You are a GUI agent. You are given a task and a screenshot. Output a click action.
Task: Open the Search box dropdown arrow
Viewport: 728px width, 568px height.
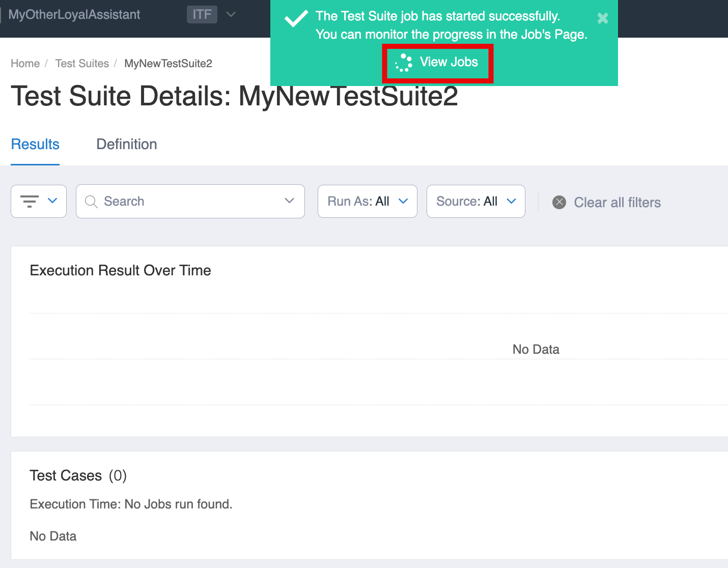click(289, 201)
